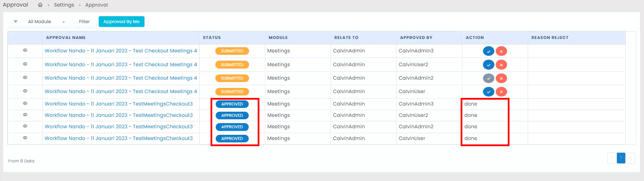
Task: Reject the CalvinUser submitted request
Action: coord(501,92)
